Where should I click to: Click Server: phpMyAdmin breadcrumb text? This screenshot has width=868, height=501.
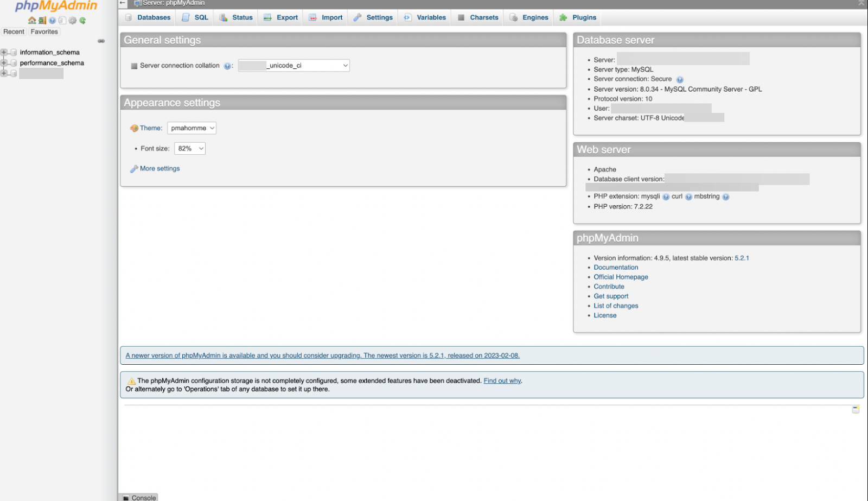[174, 3]
